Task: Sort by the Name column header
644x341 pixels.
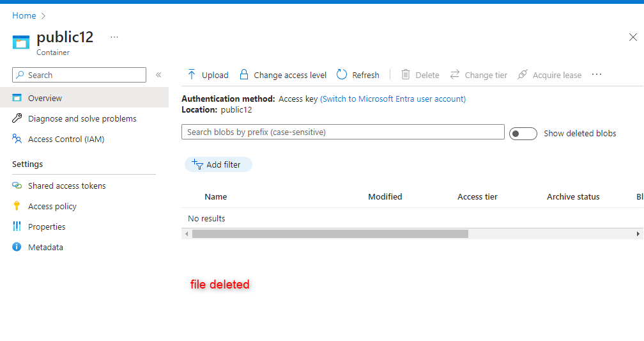Action: pyautogui.click(x=216, y=196)
